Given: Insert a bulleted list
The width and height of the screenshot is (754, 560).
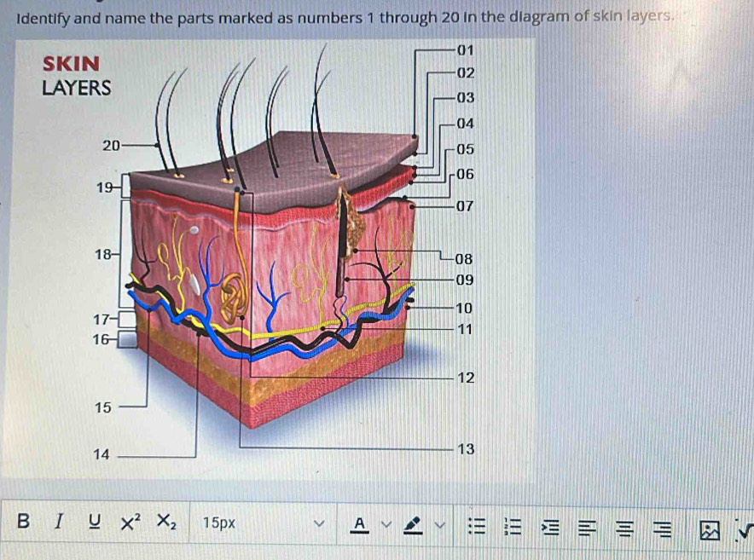Looking at the screenshot, I should 476,527.
